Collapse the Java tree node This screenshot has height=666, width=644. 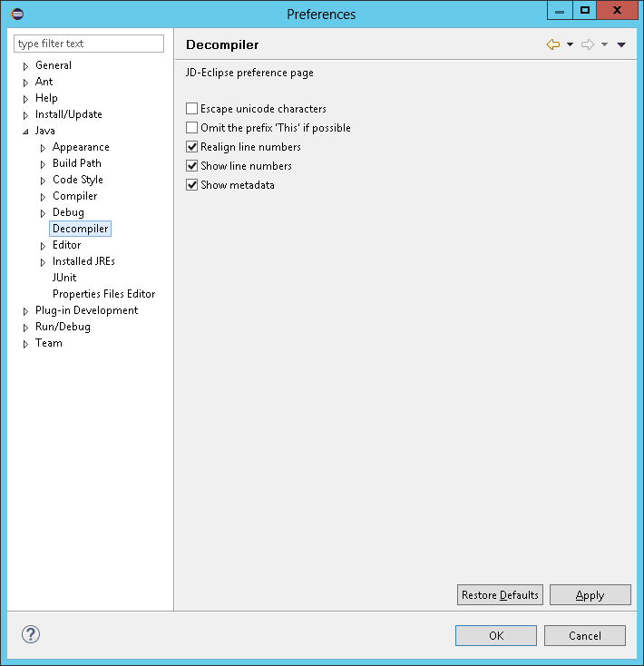25,132
